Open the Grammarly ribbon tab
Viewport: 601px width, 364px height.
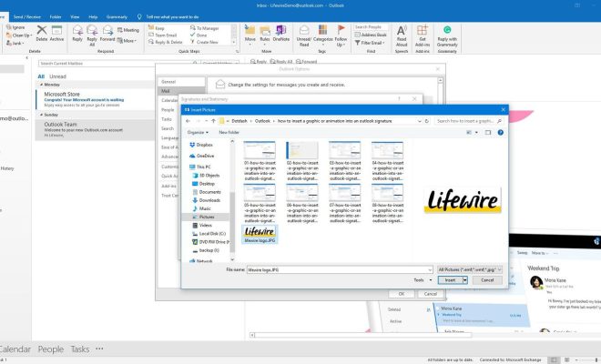117,17
